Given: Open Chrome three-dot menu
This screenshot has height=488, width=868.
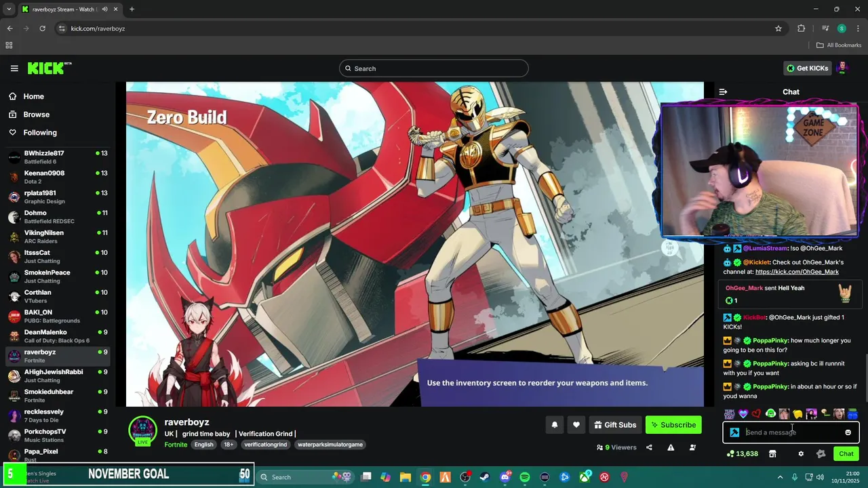Looking at the screenshot, I should click(x=857, y=28).
